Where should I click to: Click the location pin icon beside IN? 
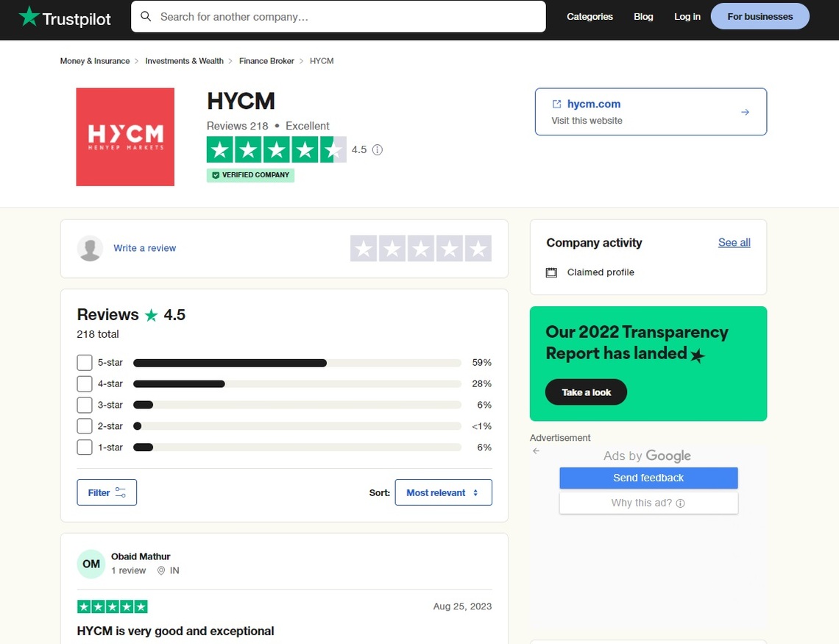click(x=161, y=570)
